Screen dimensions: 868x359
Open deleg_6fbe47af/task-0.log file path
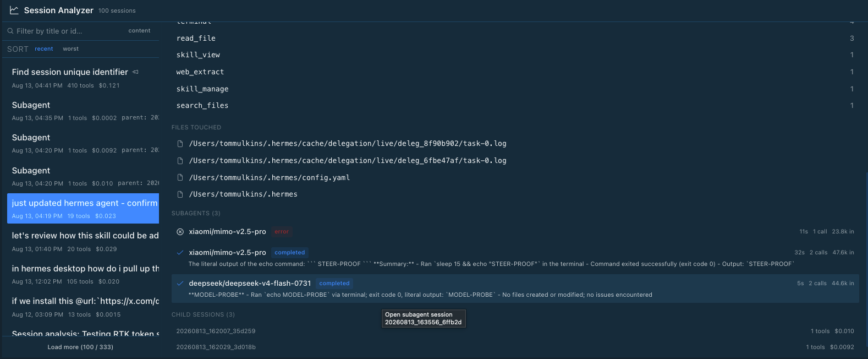coord(348,161)
